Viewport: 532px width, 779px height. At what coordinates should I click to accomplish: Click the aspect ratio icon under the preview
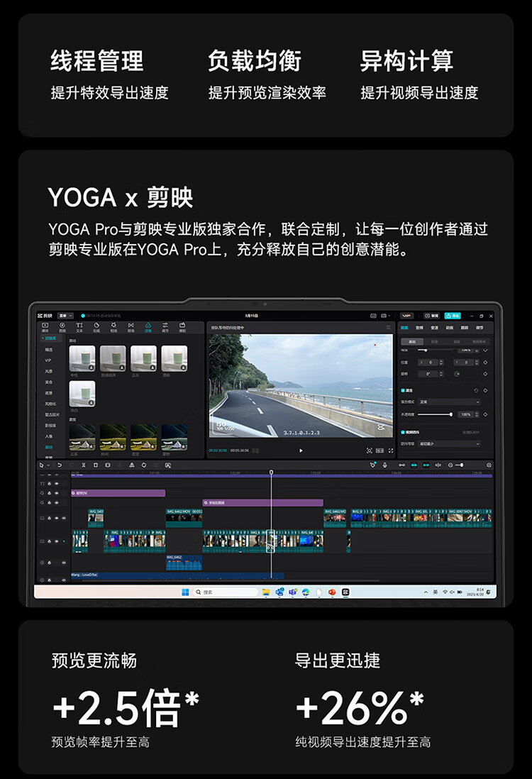point(380,451)
